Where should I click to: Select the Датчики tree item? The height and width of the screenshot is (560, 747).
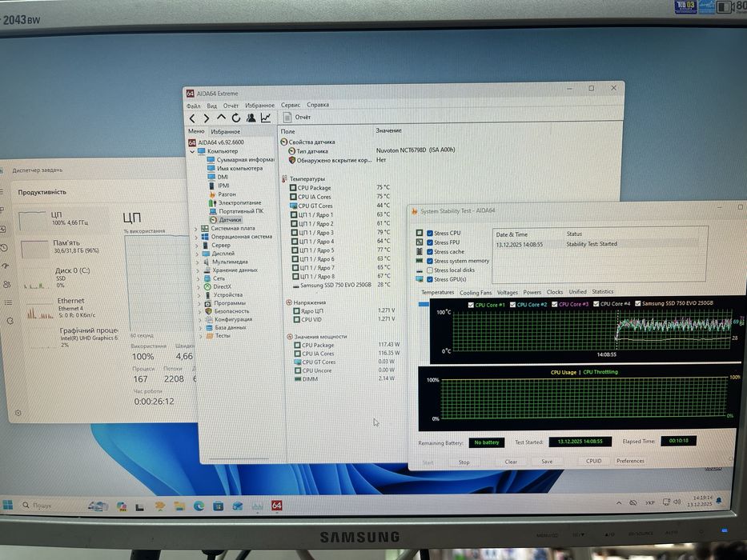[225, 219]
